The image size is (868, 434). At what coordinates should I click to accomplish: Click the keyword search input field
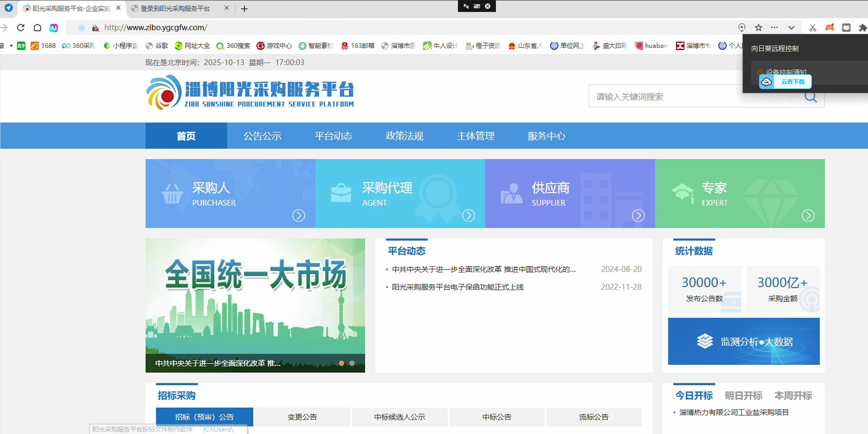coord(681,96)
